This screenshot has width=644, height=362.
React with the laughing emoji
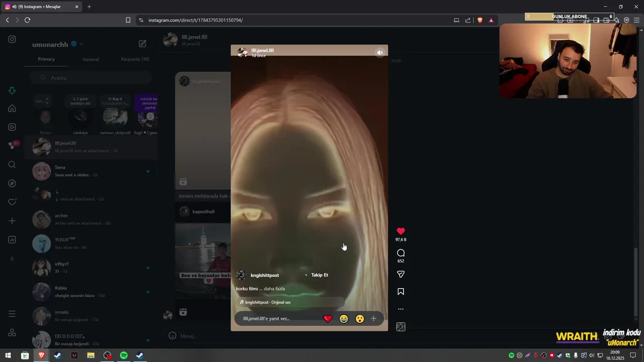coord(344,319)
